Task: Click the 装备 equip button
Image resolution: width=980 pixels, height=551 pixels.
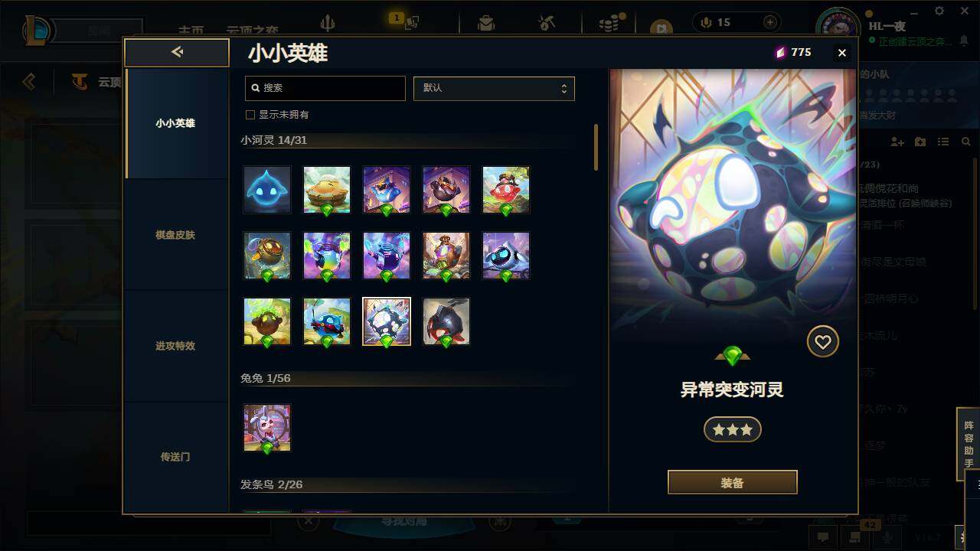Action: [733, 483]
